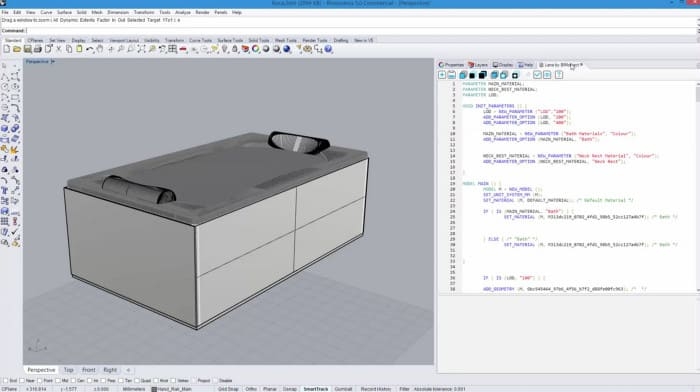
Task: Switch to the Top viewport tab
Action: (68, 370)
